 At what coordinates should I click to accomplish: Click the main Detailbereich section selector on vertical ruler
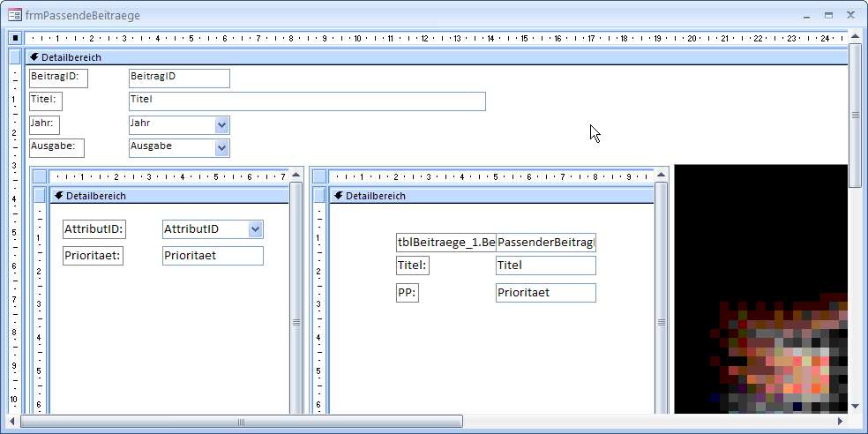tap(15, 56)
